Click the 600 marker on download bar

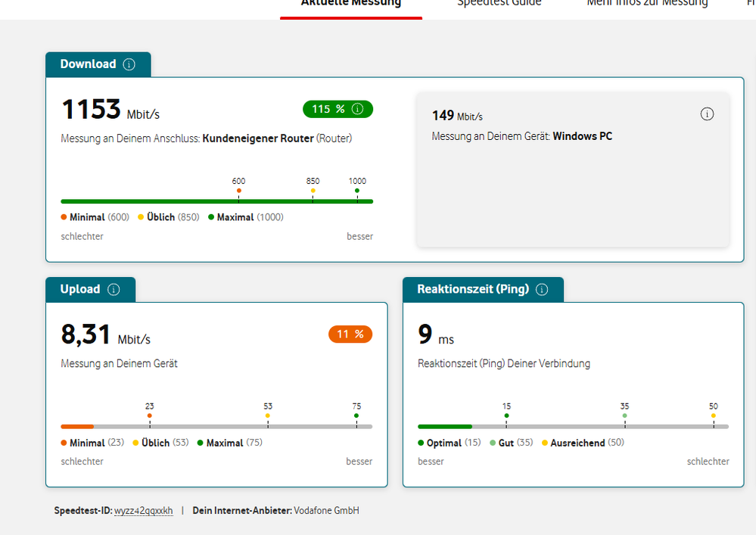(x=238, y=191)
